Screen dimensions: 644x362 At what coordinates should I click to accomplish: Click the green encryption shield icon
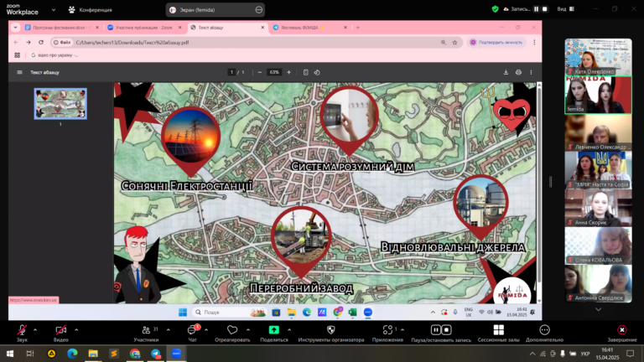(495, 9)
